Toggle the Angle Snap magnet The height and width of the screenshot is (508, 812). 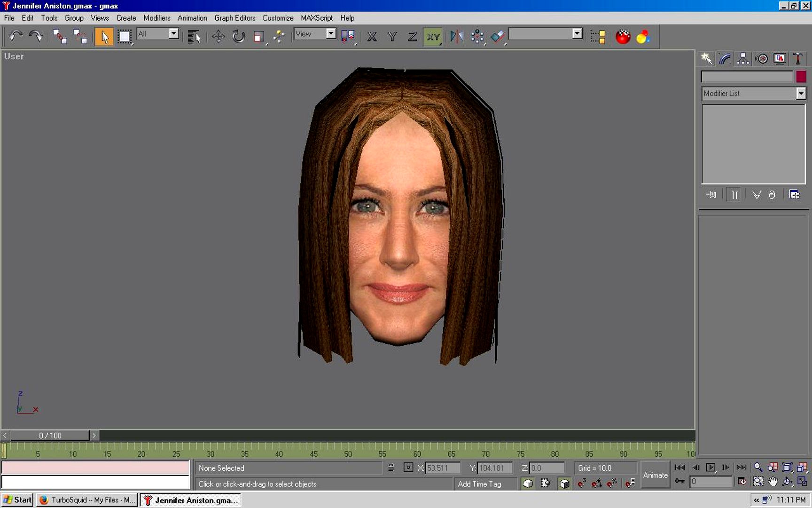pyautogui.click(x=597, y=483)
